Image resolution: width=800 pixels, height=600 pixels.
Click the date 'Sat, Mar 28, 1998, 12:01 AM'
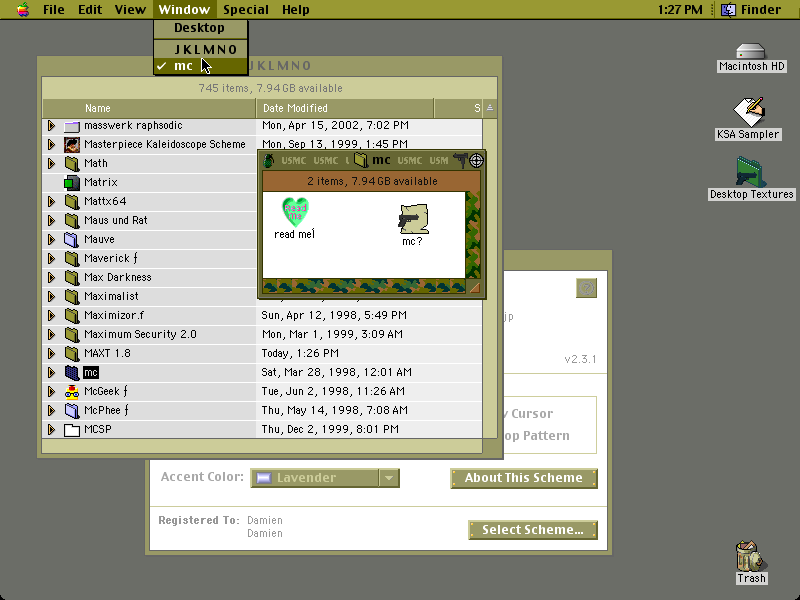pyautogui.click(x=336, y=372)
